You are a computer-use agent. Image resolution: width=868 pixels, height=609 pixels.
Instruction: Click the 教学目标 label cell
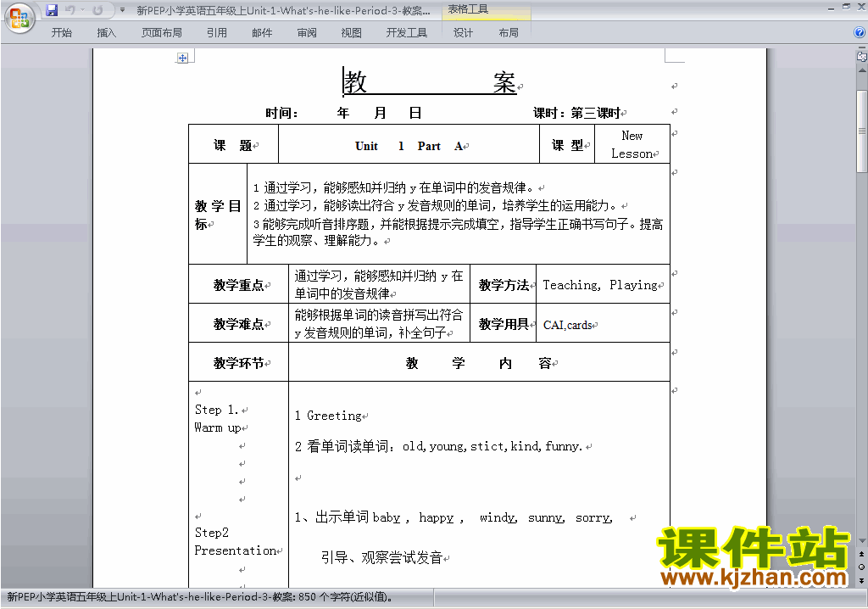click(x=218, y=214)
